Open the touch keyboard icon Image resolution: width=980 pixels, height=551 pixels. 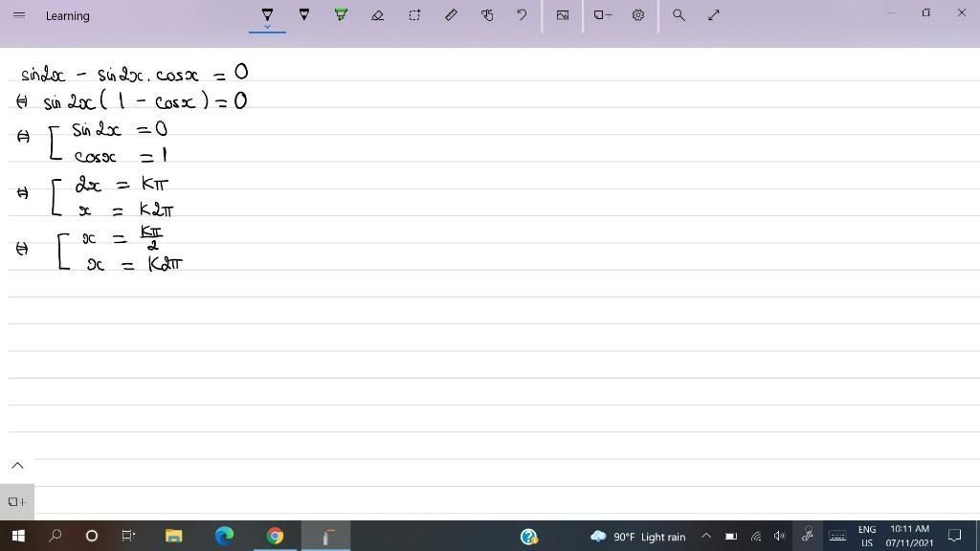pyautogui.click(x=836, y=536)
